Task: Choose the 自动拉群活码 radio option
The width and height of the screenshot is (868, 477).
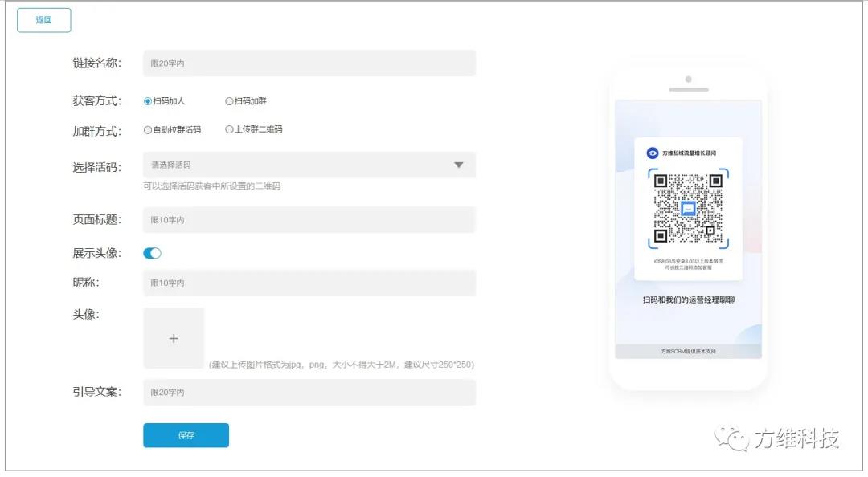Action: (148, 129)
